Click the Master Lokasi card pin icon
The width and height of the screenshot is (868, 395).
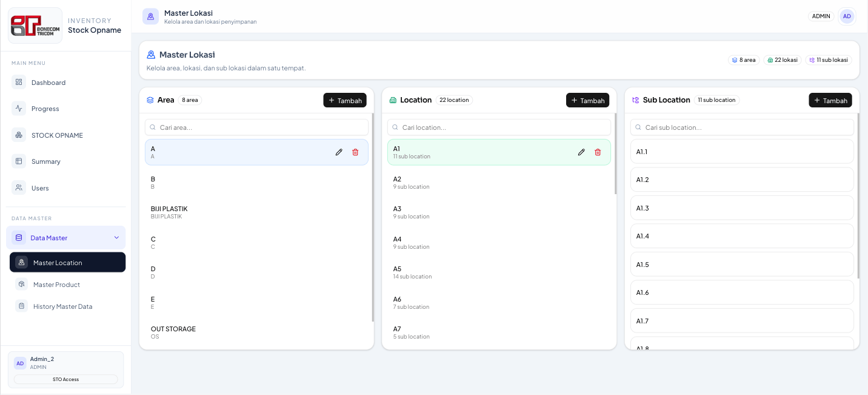click(151, 55)
